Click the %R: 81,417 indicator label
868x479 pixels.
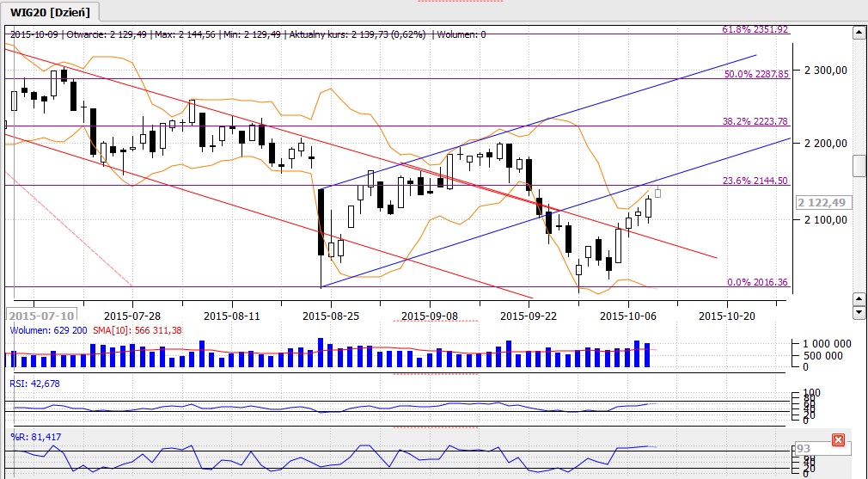click(36, 437)
